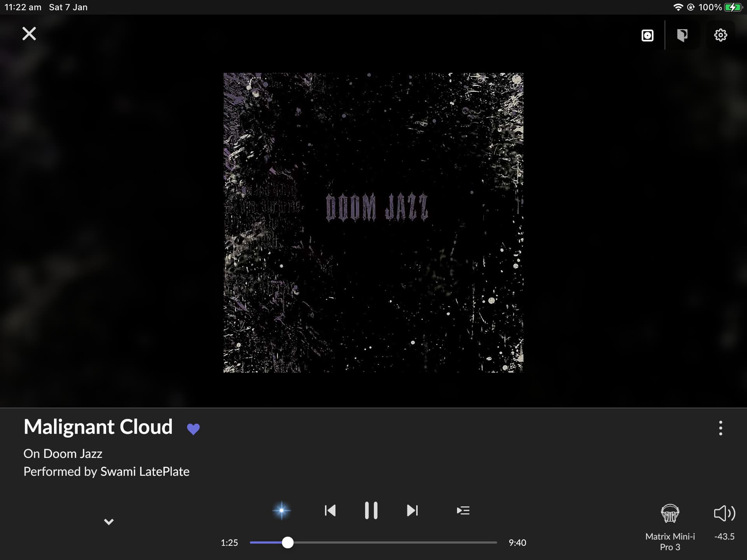
Task: Tap the elapsed time 1:25 label
Action: pyautogui.click(x=229, y=542)
